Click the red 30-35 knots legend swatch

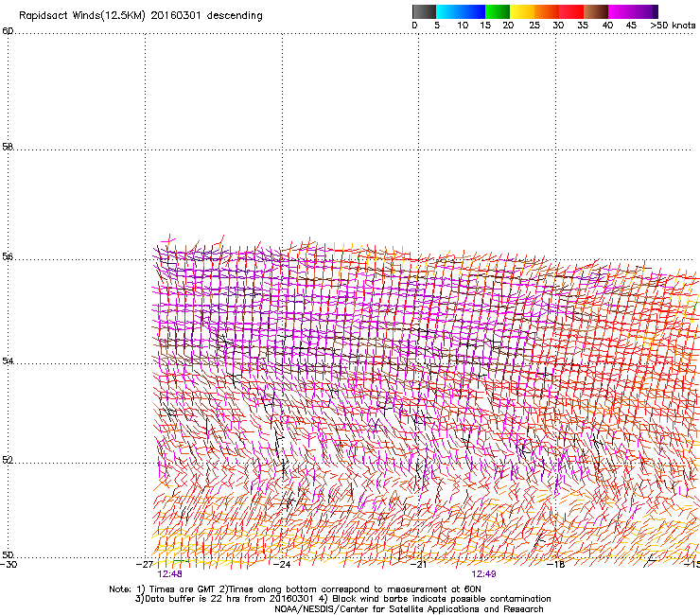(571, 11)
